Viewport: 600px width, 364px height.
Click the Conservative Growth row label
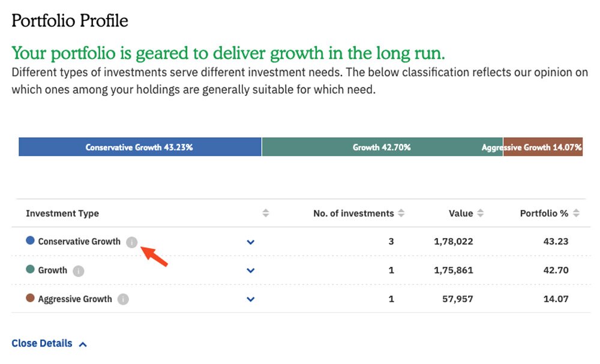click(79, 242)
